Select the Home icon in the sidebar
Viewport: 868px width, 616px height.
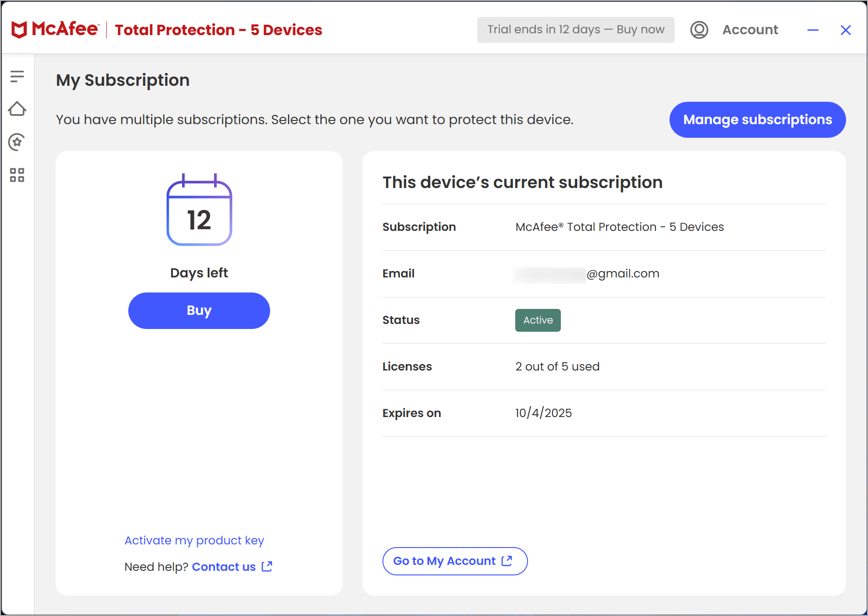17,109
